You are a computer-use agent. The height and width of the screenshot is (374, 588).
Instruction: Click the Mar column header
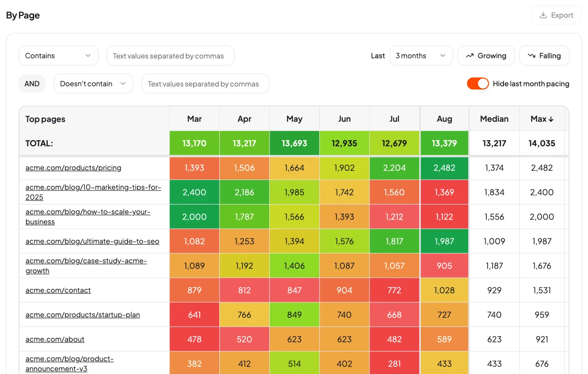tap(194, 119)
